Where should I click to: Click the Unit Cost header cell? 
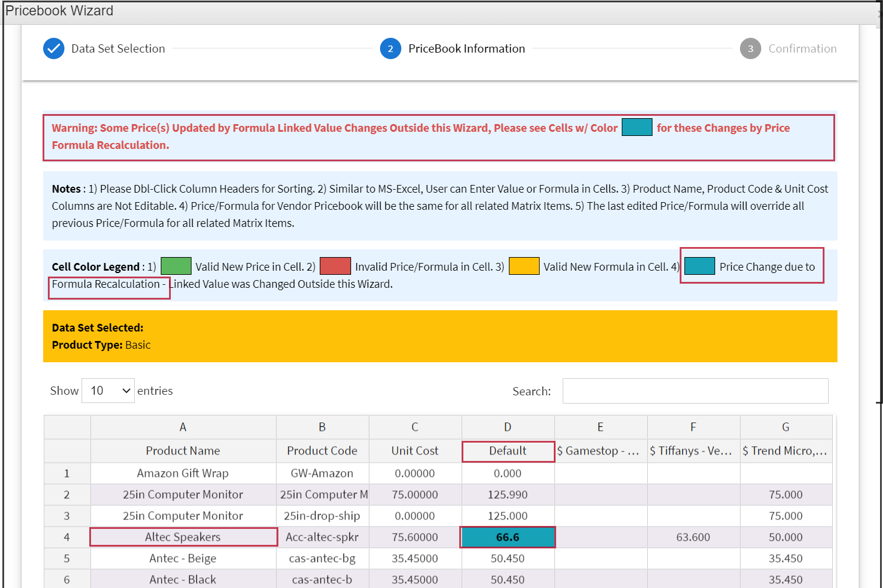click(415, 451)
